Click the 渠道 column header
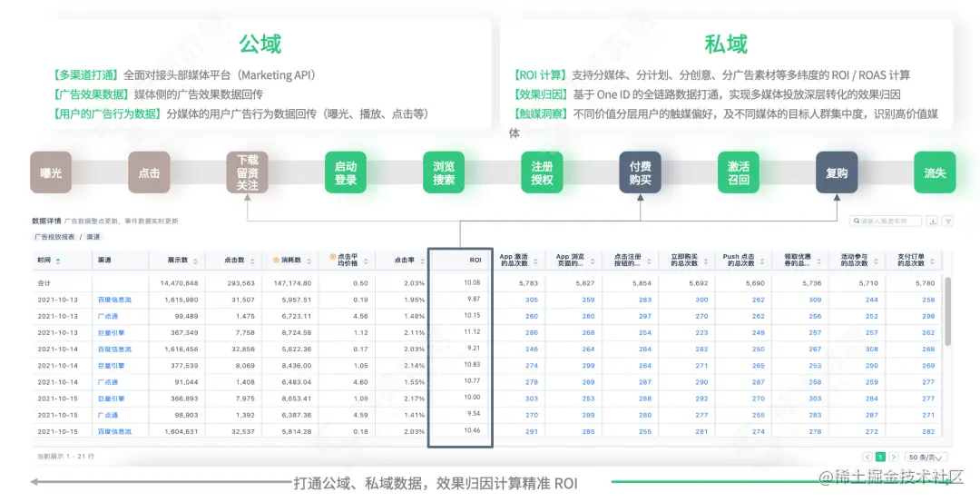This screenshot has width=980, height=502. [104, 260]
